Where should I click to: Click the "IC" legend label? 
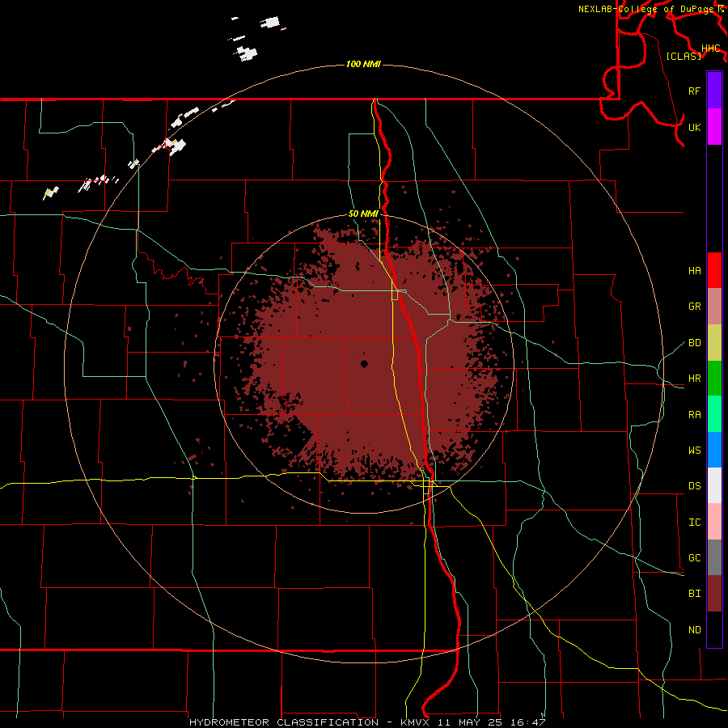click(694, 522)
